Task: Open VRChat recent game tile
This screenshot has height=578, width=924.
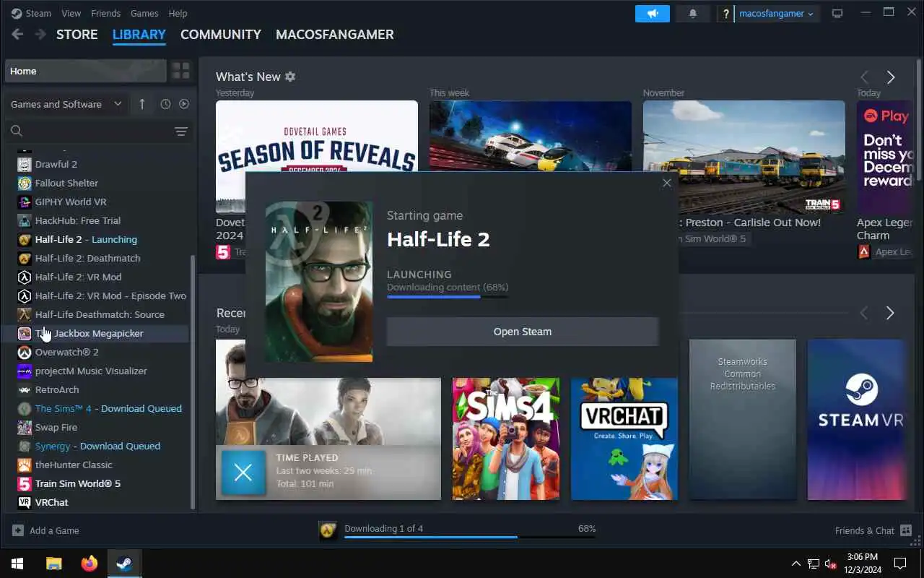Action: click(x=624, y=439)
